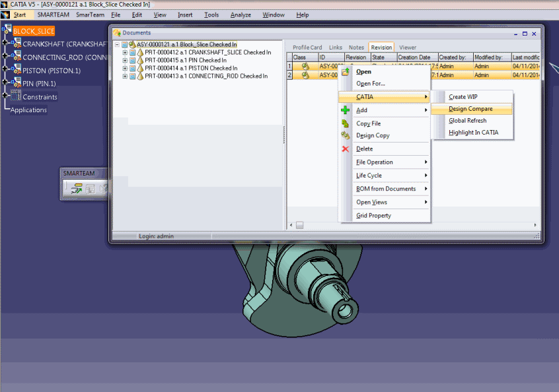Switch to the Profile Card tab
The height and width of the screenshot is (392, 559).
pos(307,48)
